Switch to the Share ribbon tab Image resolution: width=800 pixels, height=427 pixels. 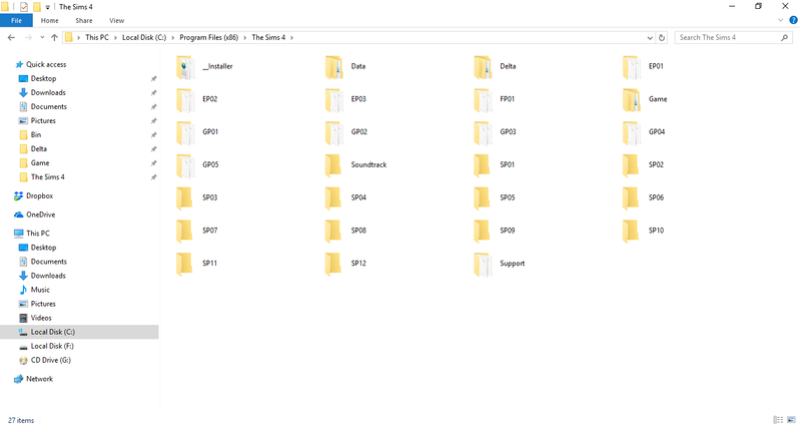(84, 20)
